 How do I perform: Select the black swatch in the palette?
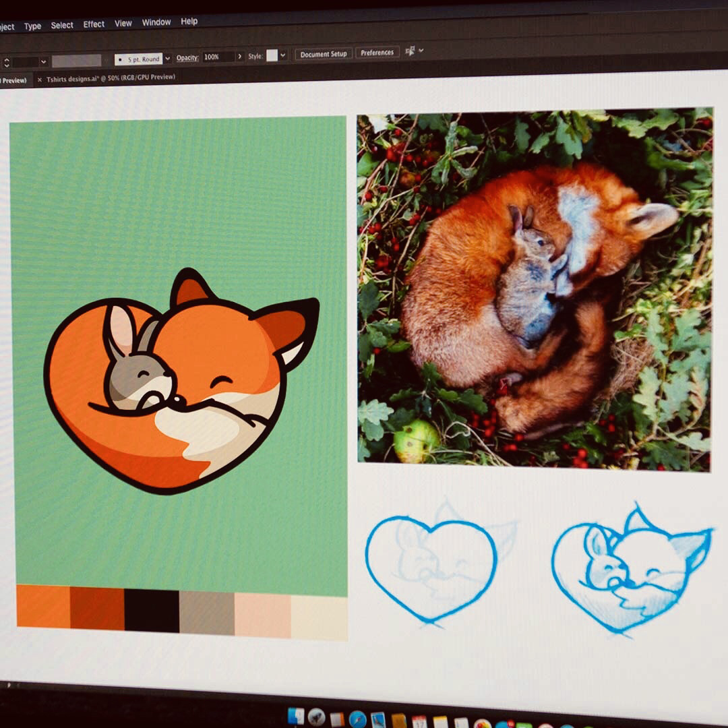pos(152,611)
